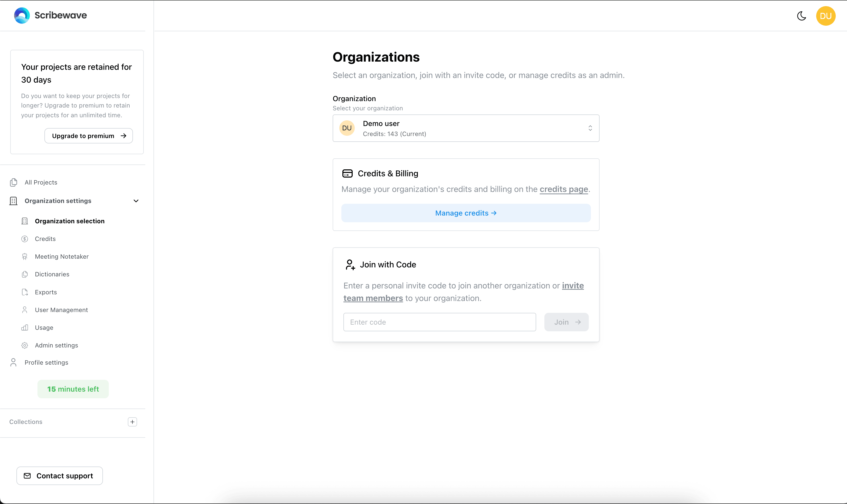Open the invite team members link
This screenshot has width=847, height=504.
(373, 298)
